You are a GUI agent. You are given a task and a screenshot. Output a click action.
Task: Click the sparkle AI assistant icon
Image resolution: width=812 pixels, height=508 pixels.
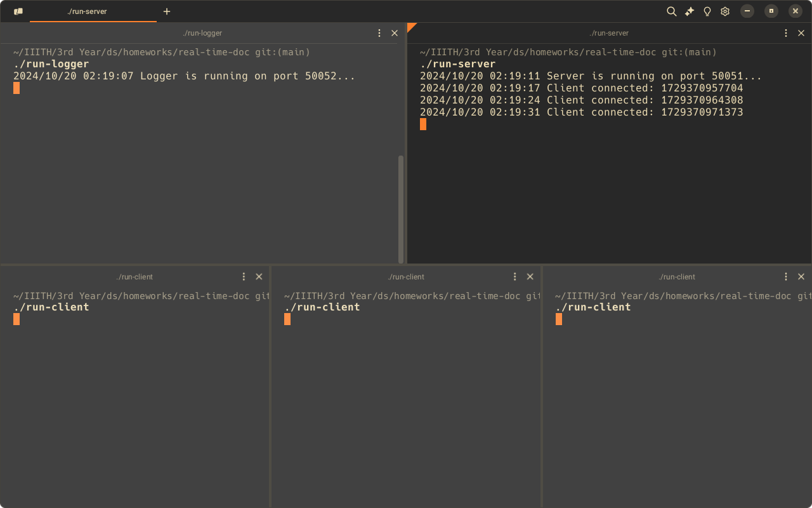(690, 11)
